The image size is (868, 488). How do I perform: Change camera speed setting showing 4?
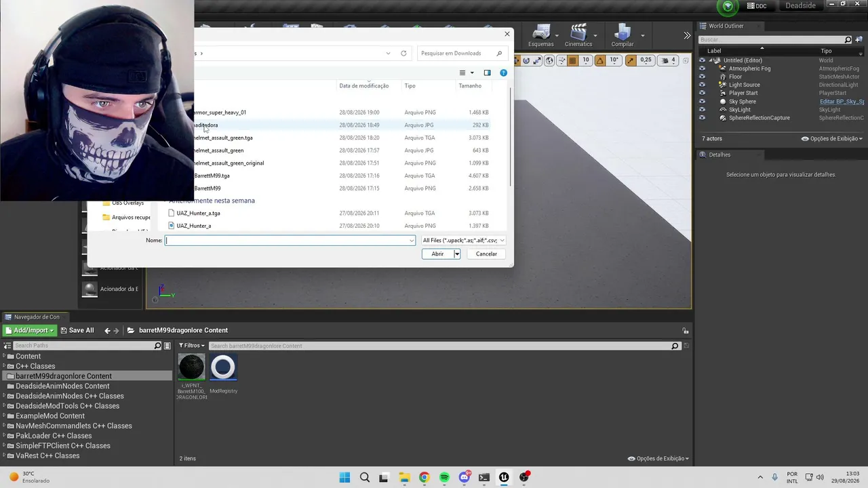(x=669, y=60)
